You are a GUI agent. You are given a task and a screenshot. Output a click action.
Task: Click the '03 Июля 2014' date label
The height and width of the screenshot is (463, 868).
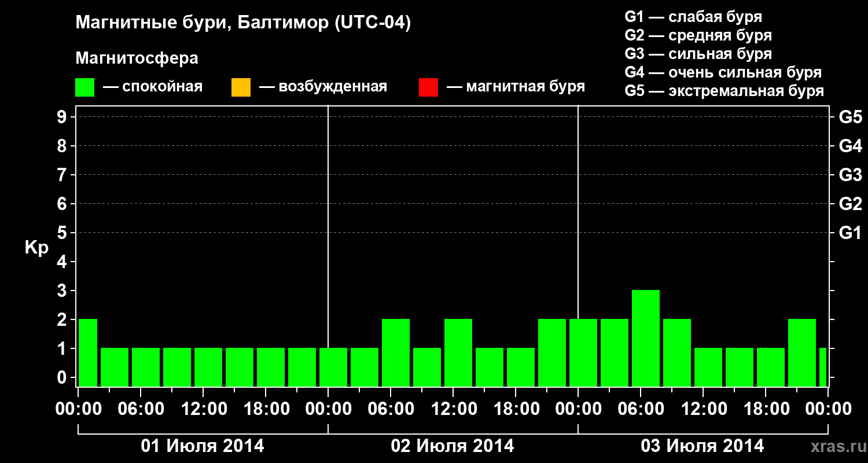[x=703, y=446]
